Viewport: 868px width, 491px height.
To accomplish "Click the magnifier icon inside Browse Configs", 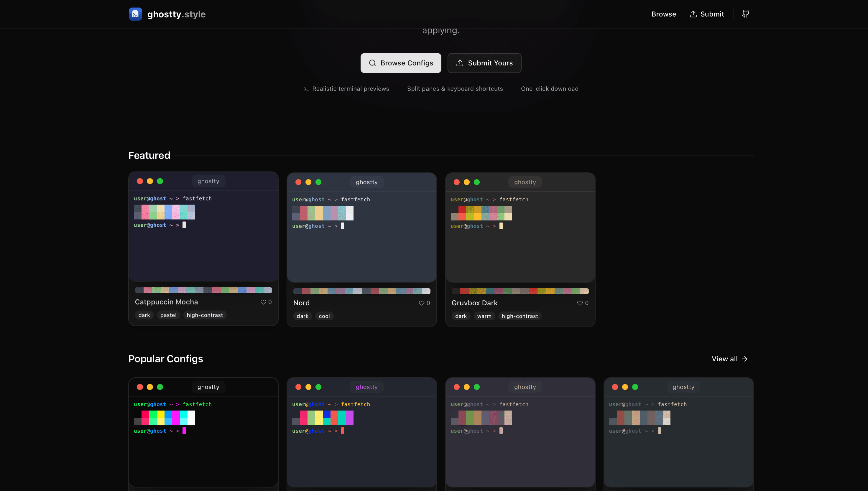I will click(x=372, y=63).
